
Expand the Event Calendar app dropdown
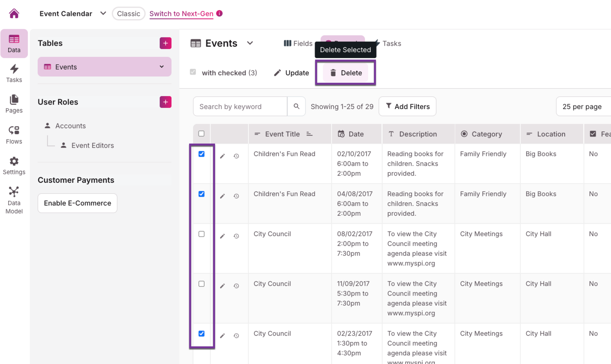point(103,13)
